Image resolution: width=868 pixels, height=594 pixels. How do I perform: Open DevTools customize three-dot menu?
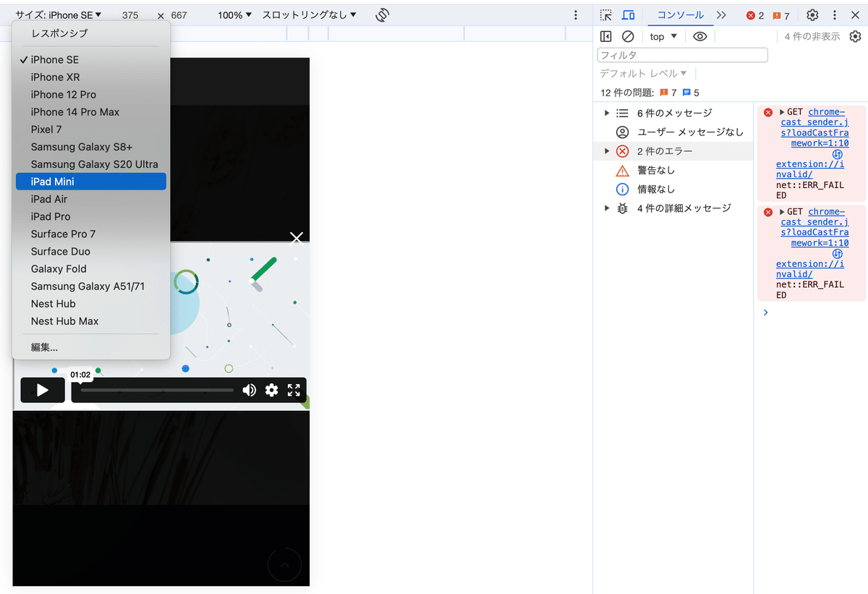point(835,15)
